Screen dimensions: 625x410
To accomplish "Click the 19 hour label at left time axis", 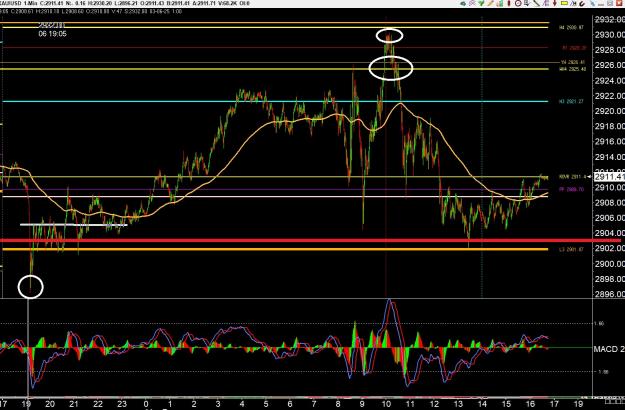I will 27,404.
